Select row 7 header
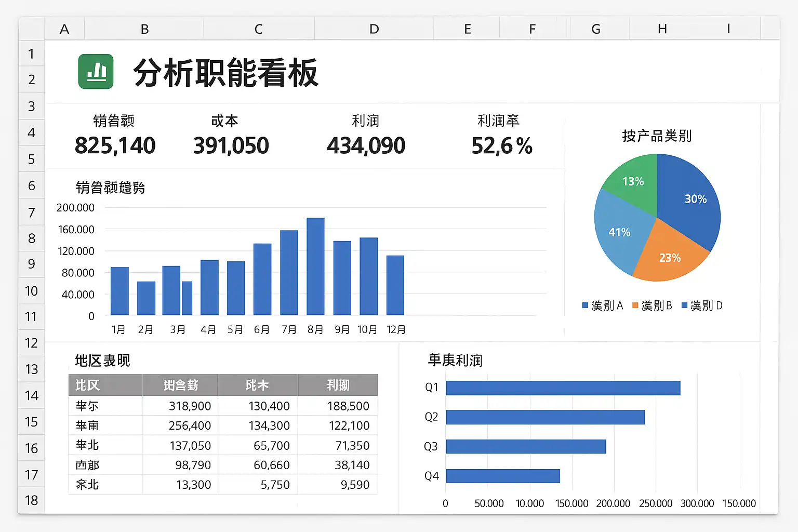 [31, 212]
